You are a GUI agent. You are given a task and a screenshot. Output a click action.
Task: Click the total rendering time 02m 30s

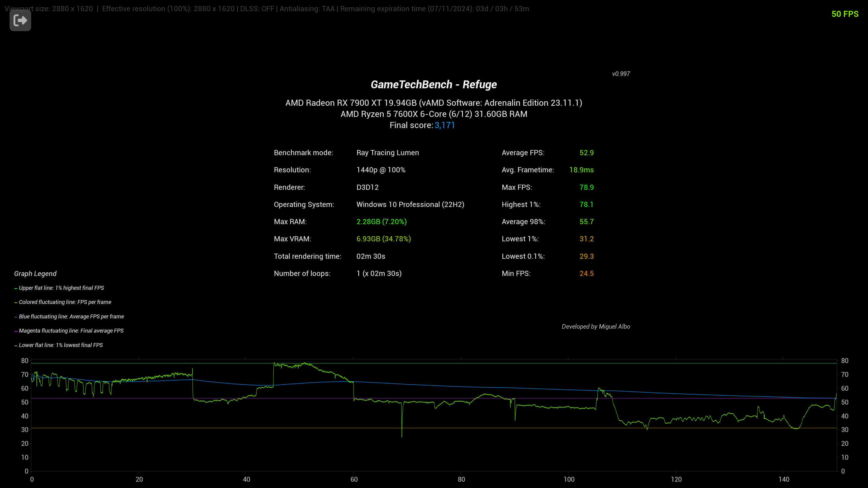371,257
